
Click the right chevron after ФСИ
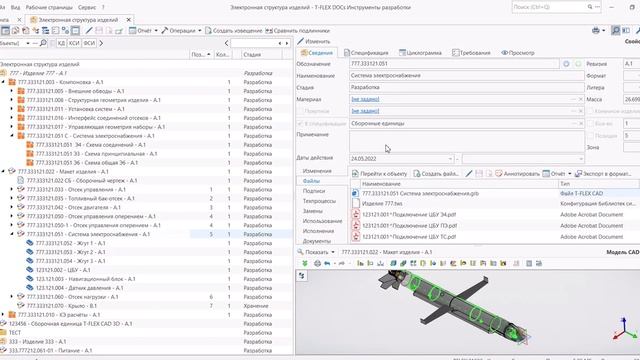(101, 43)
